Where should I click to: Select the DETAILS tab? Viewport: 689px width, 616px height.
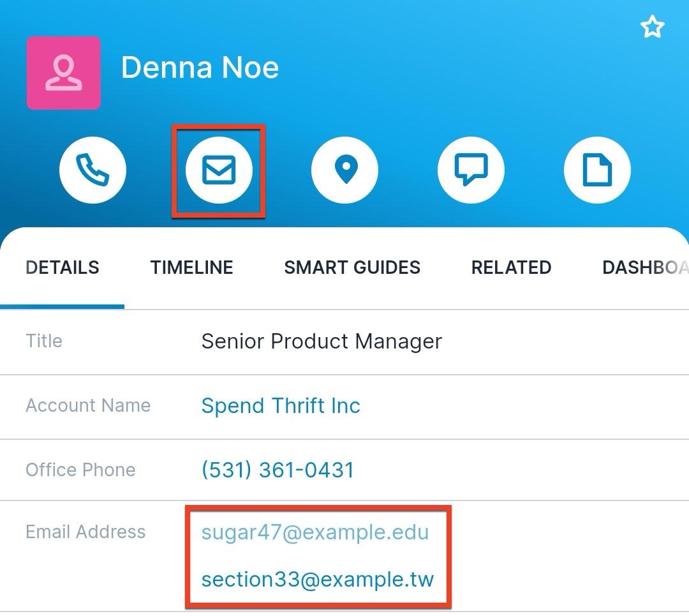pyautogui.click(x=62, y=267)
